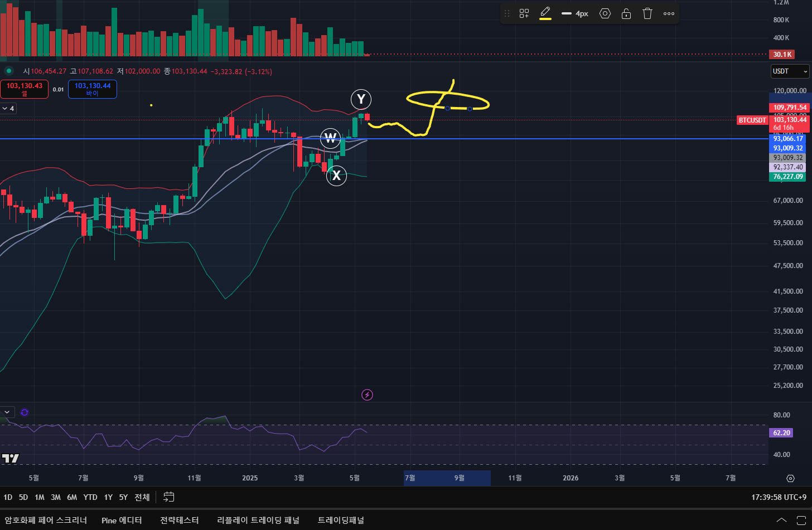Image resolution: width=812 pixels, height=530 pixels.
Task: Expand the bottom panel with chevron up
Action: coord(782,520)
